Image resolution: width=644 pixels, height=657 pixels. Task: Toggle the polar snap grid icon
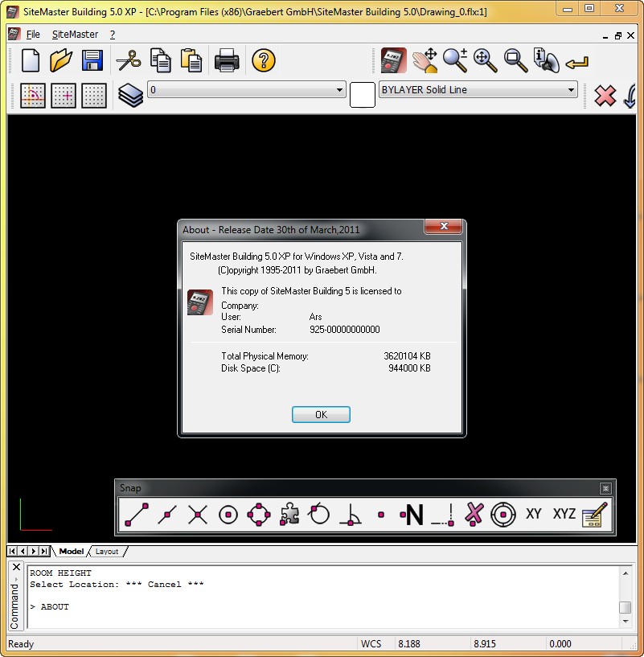coord(33,96)
